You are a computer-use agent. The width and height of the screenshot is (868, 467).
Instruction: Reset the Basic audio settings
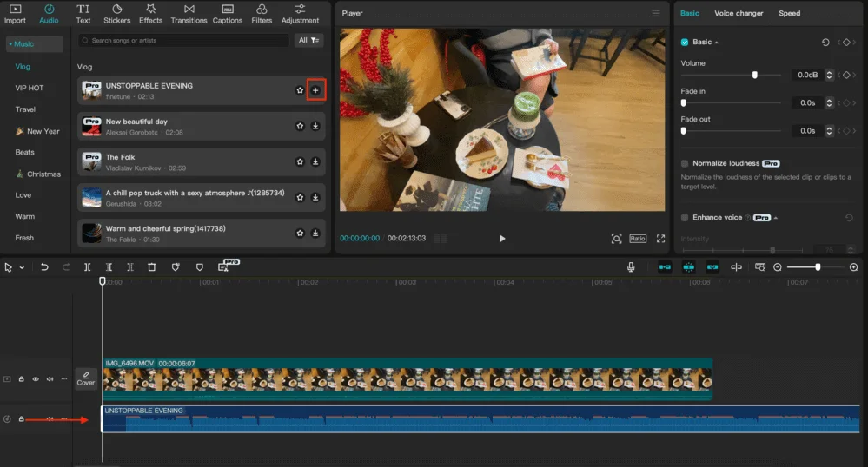(x=825, y=42)
